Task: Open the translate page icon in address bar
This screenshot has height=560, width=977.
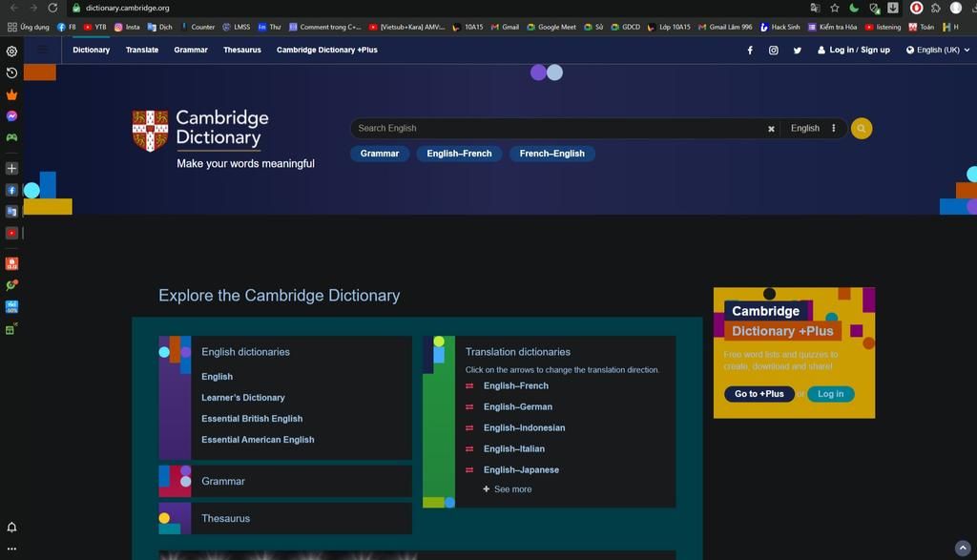Action: pos(815,8)
